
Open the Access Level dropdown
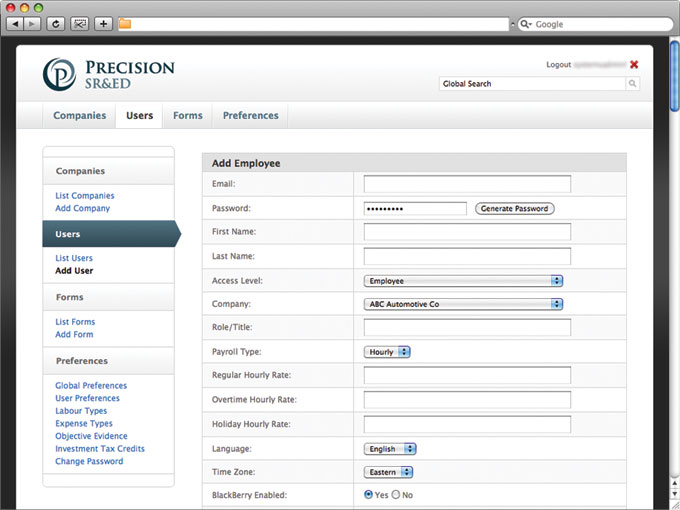463,281
